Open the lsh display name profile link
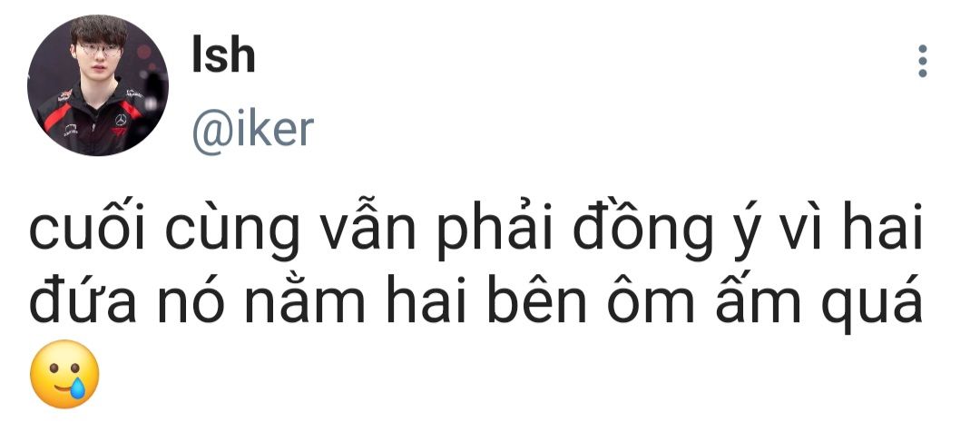 (x=223, y=54)
